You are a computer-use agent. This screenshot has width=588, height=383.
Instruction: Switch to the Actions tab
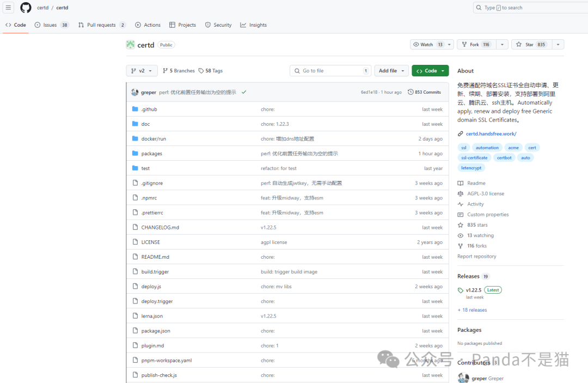point(148,25)
